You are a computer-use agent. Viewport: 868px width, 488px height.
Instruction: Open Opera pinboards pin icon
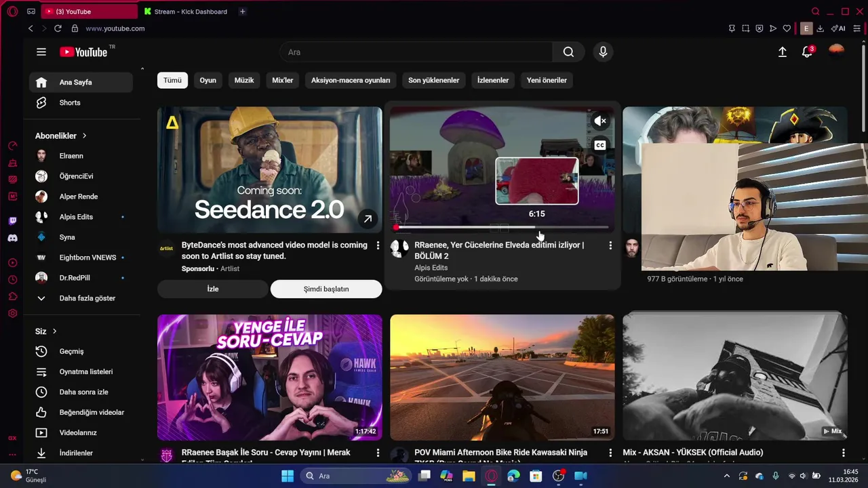(x=732, y=28)
